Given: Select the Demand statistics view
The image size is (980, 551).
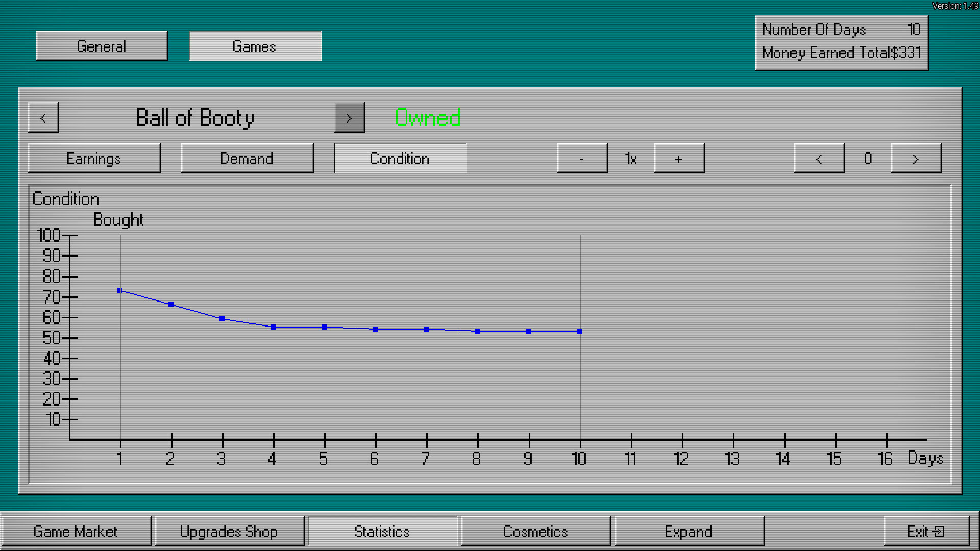Looking at the screenshot, I should coord(247,159).
